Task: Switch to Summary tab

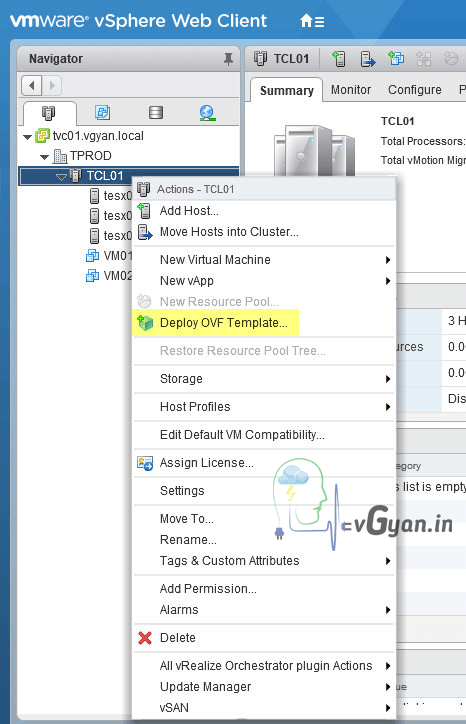Action: click(x=286, y=90)
